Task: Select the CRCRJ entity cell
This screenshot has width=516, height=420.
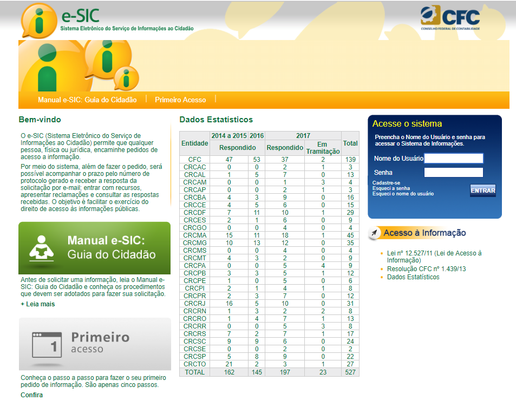Action: [195, 304]
